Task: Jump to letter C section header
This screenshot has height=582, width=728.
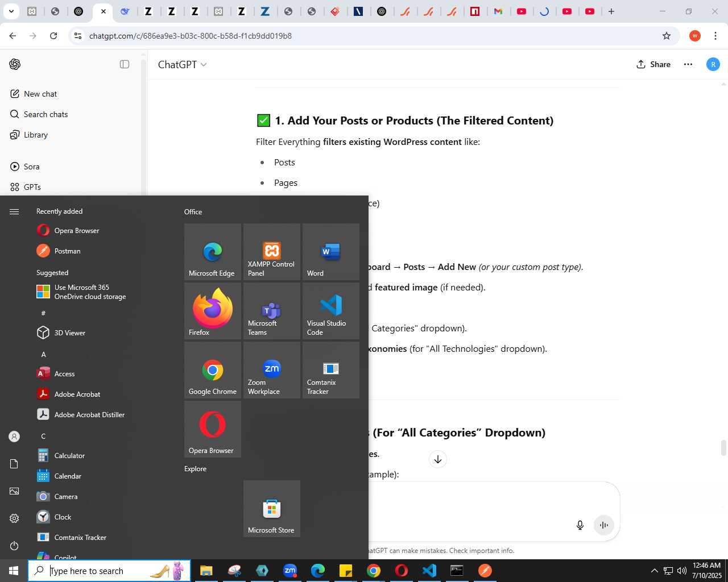Action: (43, 436)
